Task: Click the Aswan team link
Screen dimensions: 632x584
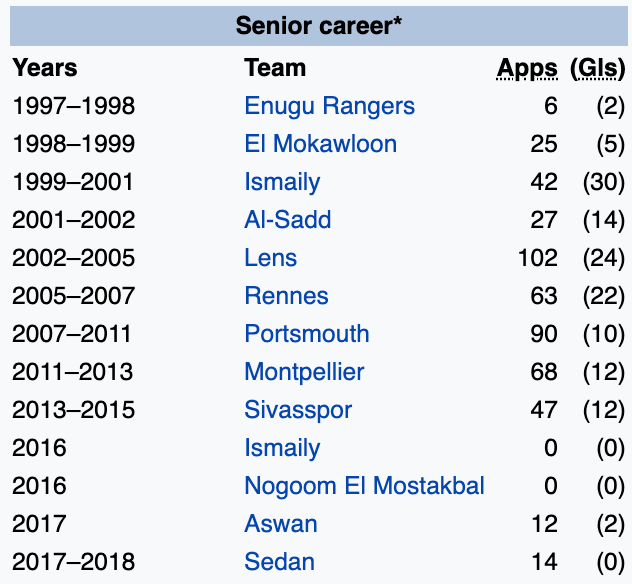Action: pyautogui.click(x=280, y=524)
